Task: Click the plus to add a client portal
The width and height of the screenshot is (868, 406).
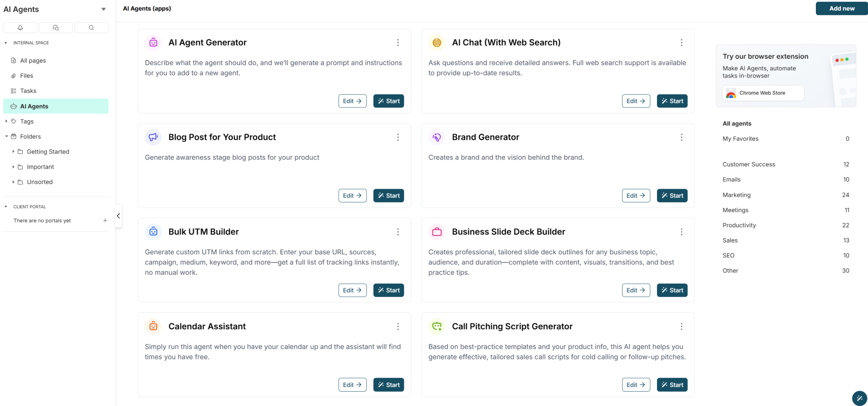Action: pyautogui.click(x=105, y=220)
